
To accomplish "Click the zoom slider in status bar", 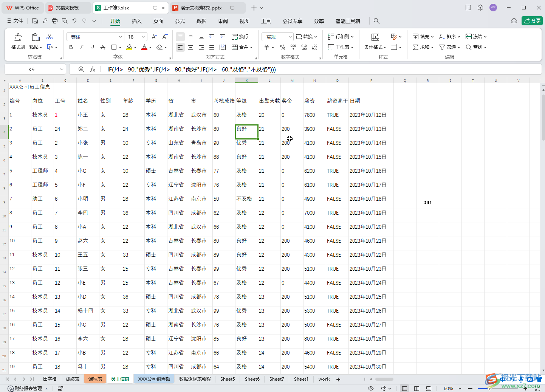I will (x=498, y=388).
